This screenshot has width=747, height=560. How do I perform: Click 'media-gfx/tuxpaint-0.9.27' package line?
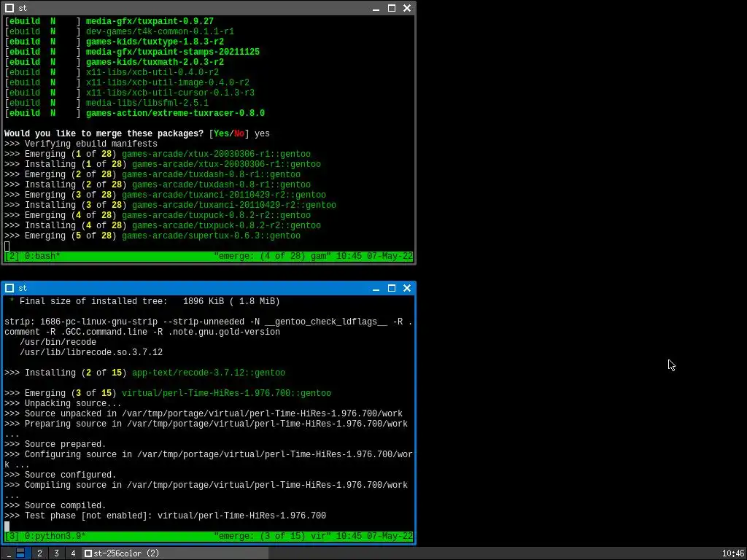pyautogui.click(x=150, y=21)
